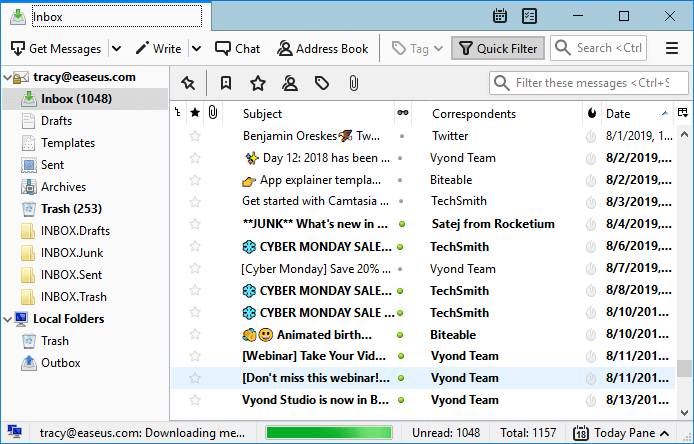Image resolution: width=694 pixels, height=444 pixels.
Task: Click the online status icon in status bar
Action: click(x=14, y=433)
